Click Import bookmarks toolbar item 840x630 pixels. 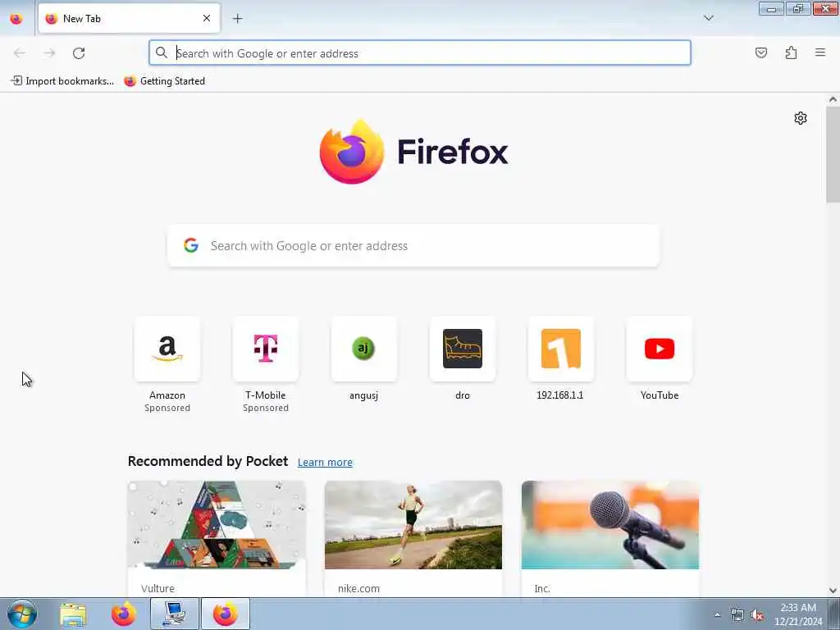pos(62,81)
